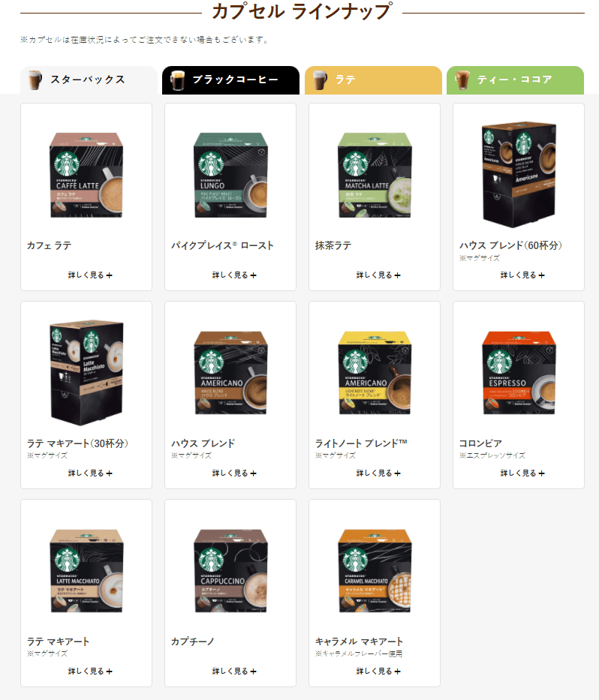
Task: Click the cocoa cup icon on green tab
Action: click(462, 80)
